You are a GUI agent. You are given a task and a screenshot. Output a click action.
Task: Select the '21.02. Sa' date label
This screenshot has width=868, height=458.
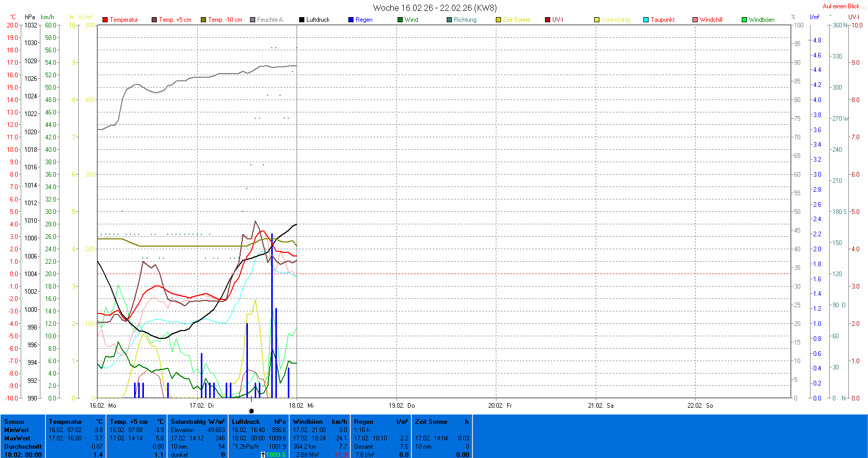click(x=601, y=406)
